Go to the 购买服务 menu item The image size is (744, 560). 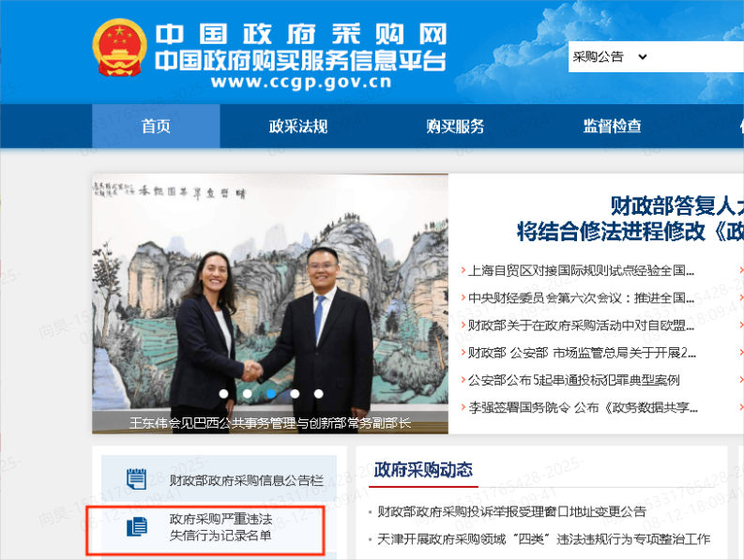click(x=455, y=127)
